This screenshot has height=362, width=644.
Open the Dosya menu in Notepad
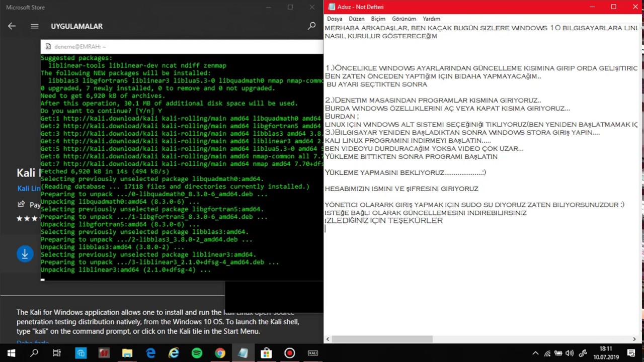335,19
